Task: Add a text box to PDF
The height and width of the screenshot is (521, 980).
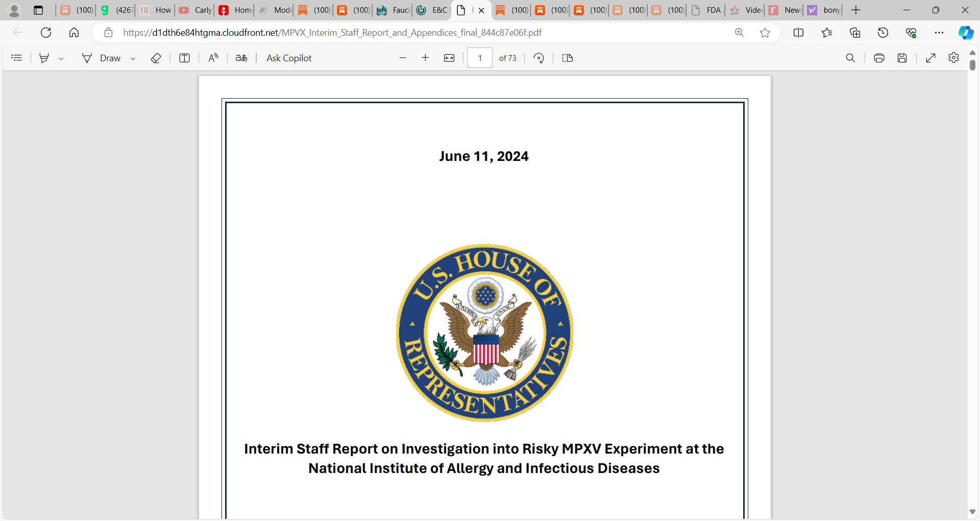Action: click(x=185, y=58)
